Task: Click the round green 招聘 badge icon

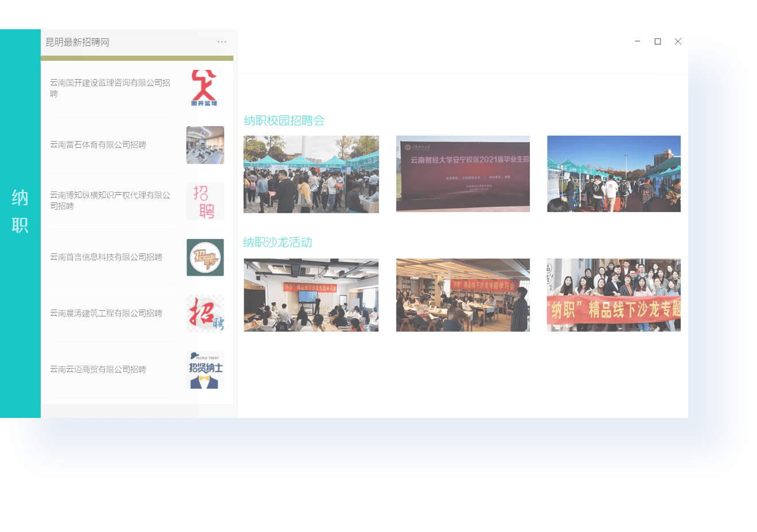Action: (205, 257)
